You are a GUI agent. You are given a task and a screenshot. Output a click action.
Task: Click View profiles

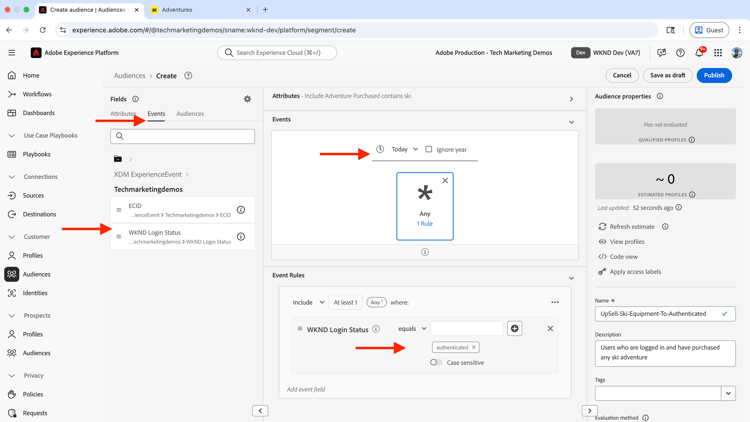pos(627,242)
